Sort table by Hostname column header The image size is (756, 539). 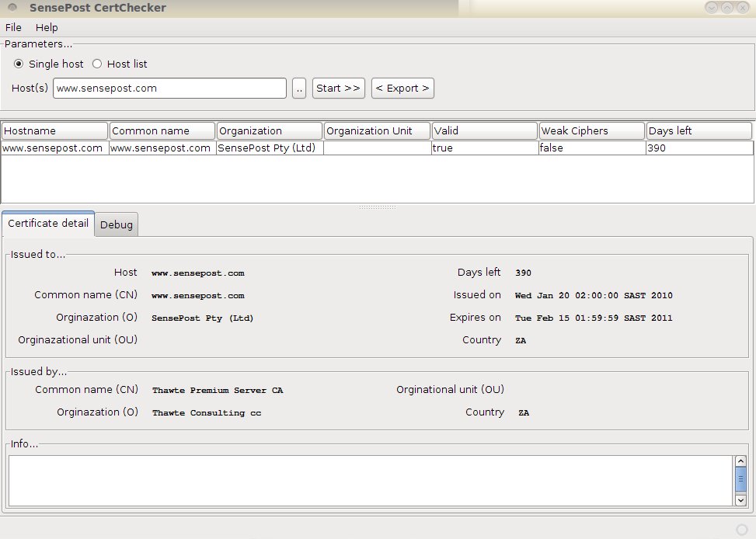click(x=54, y=130)
